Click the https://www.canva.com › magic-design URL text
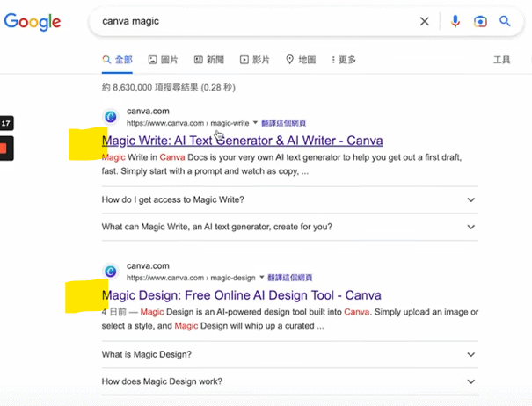 coord(191,278)
